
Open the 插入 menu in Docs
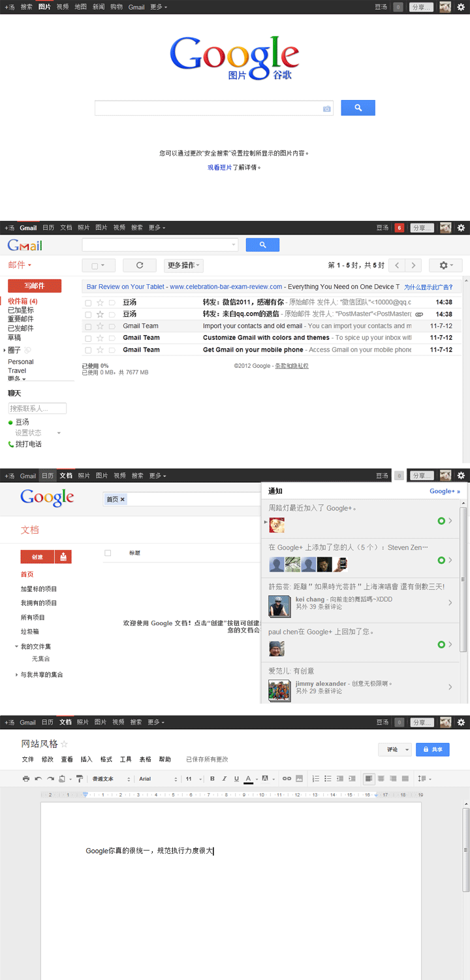86,759
